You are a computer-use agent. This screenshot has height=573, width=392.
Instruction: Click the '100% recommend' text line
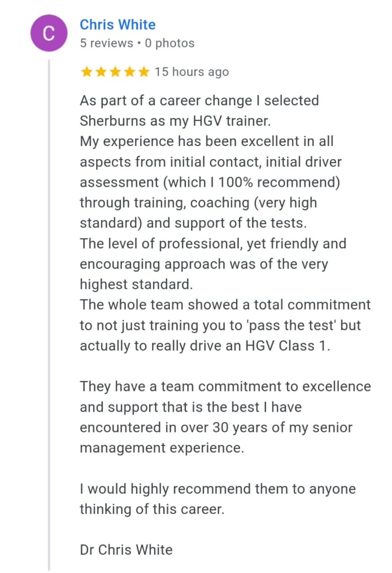(x=210, y=182)
